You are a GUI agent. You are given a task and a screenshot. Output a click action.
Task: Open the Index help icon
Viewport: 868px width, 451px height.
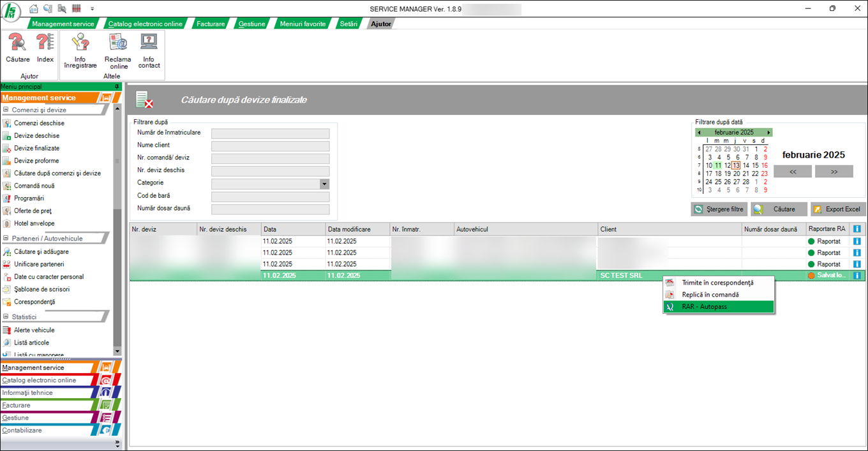click(45, 48)
